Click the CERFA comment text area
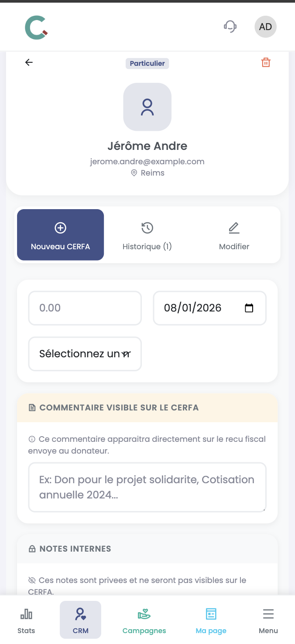The image size is (295, 644). click(x=147, y=487)
